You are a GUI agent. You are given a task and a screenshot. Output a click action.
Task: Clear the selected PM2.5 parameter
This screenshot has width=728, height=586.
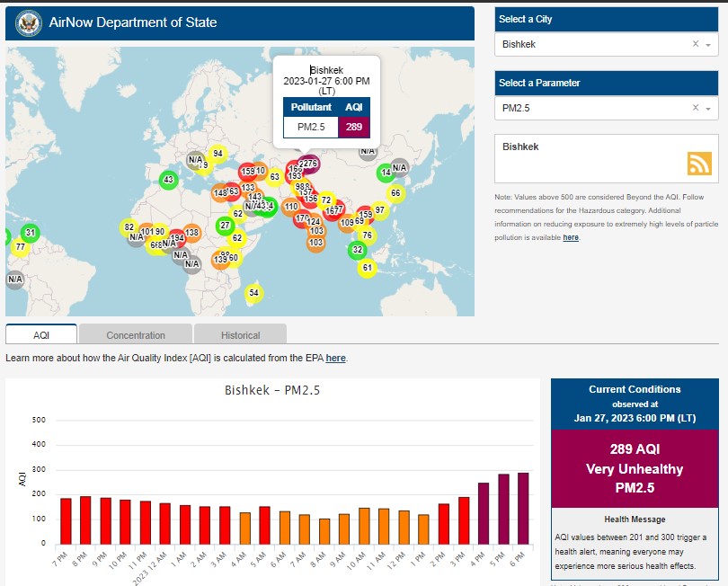(x=695, y=108)
